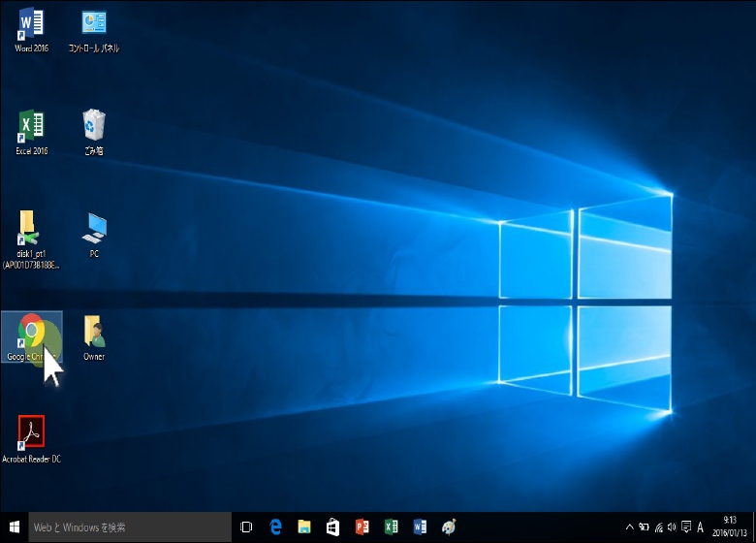
Task: Open Task View from the taskbar
Action: (246, 527)
